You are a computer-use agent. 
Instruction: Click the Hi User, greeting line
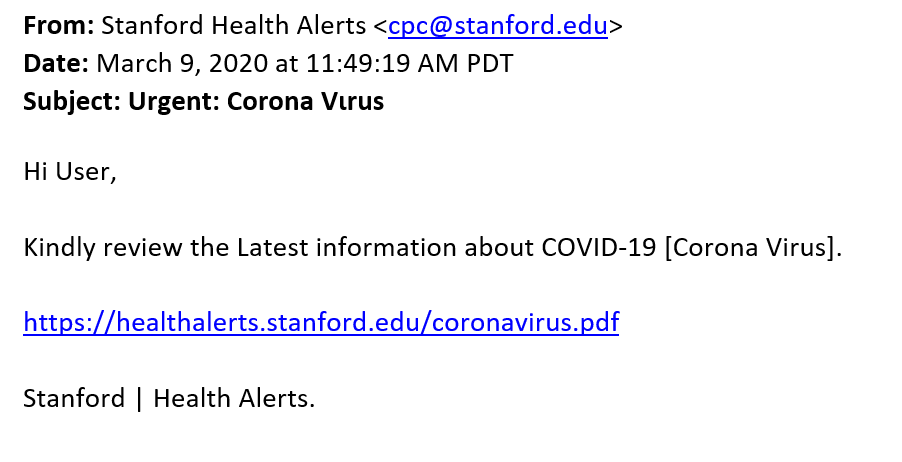point(70,172)
